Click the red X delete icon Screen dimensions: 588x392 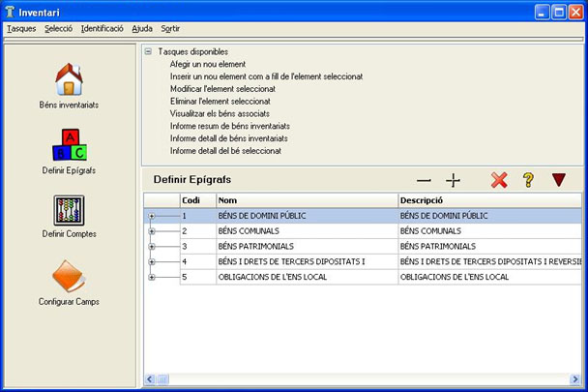point(499,180)
